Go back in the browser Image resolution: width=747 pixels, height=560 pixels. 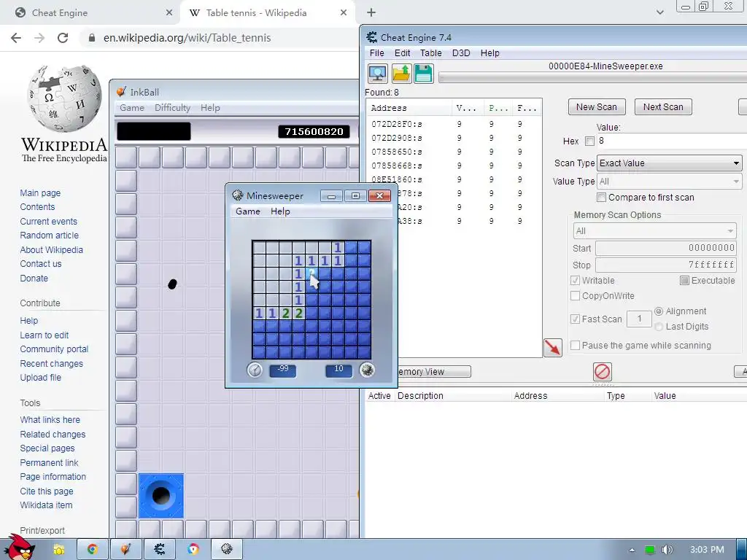pyautogui.click(x=16, y=38)
